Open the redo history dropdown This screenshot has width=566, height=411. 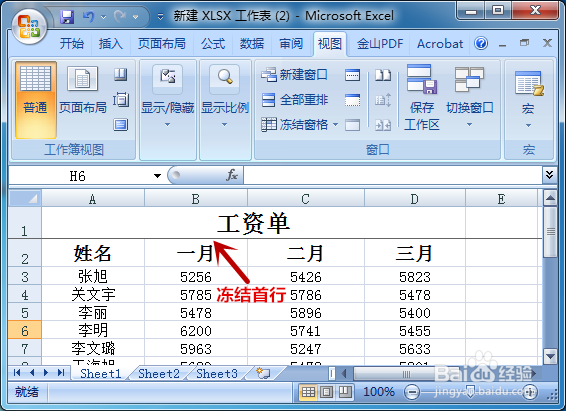136,17
